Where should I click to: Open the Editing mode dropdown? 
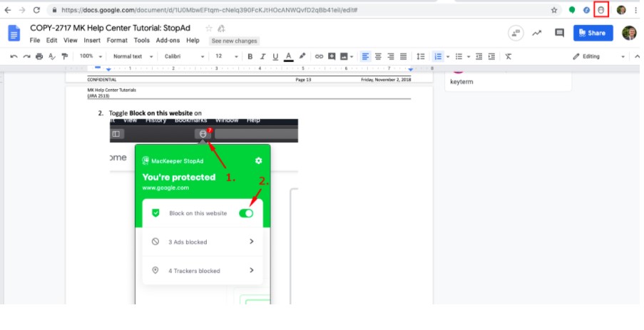[x=599, y=56]
